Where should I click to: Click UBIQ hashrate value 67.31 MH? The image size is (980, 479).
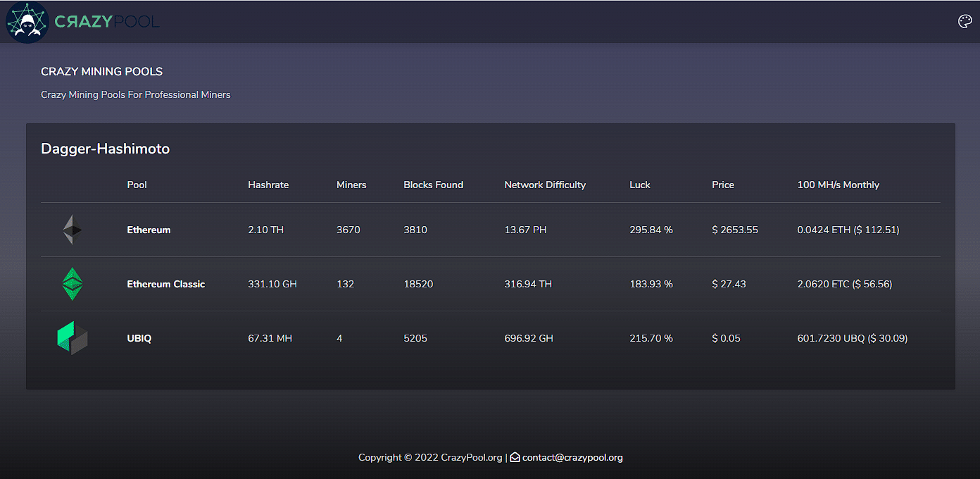tap(270, 338)
